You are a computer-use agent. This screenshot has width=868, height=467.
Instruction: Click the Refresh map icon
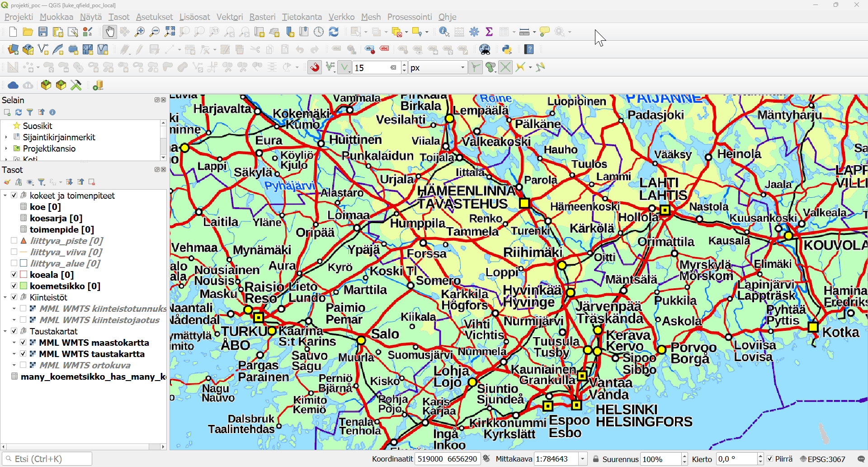pyautogui.click(x=334, y=32)
